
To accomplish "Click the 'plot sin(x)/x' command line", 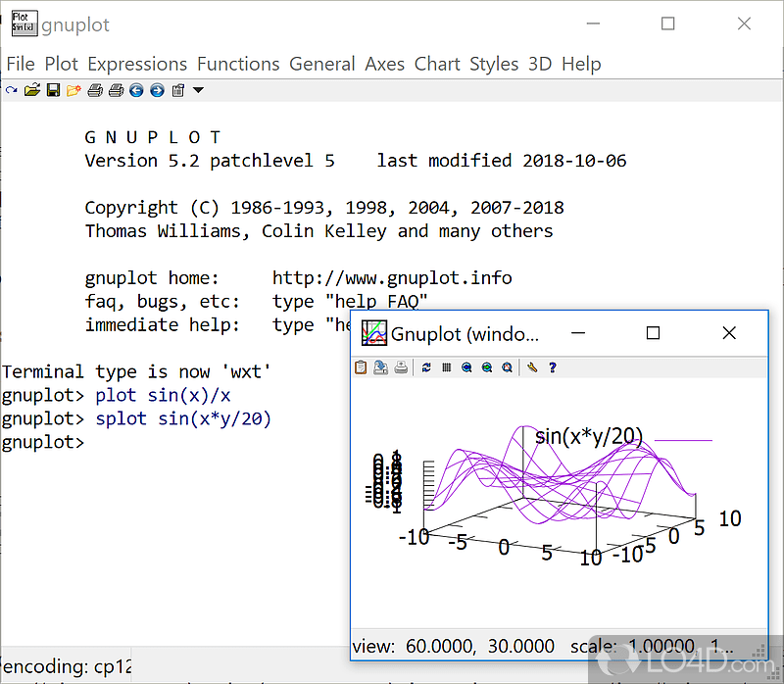I will pyautogui.click(x=163, y=396).
